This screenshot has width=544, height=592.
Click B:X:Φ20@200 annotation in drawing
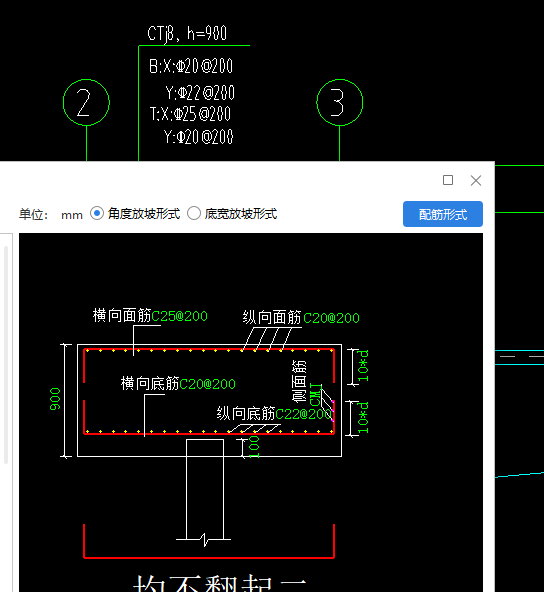tap(191, 66)
